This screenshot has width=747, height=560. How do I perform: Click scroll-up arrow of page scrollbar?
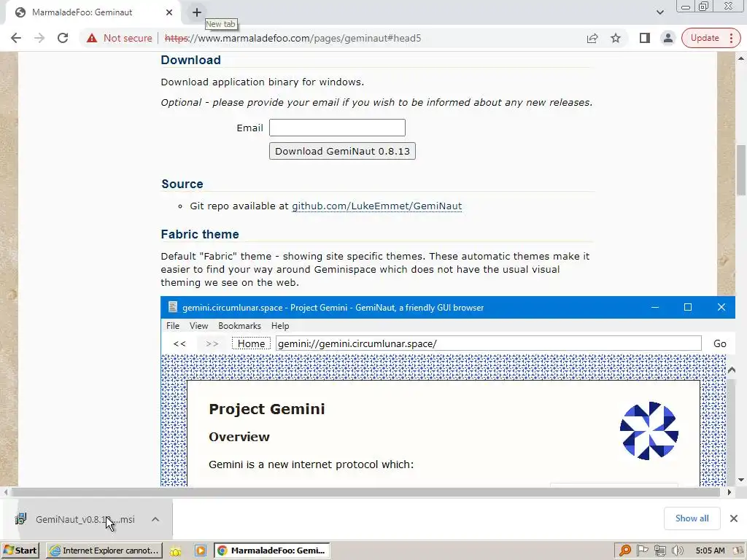point(741,58)
